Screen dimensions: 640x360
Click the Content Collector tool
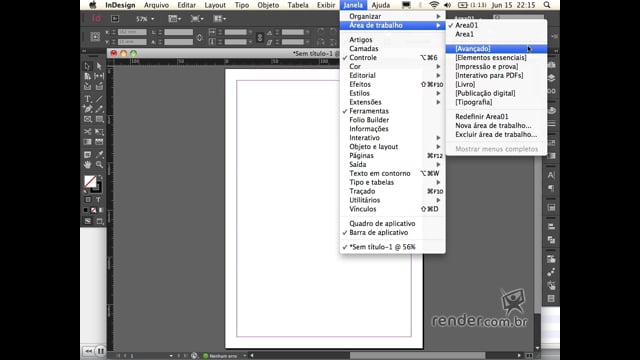(x=87, y=86)
